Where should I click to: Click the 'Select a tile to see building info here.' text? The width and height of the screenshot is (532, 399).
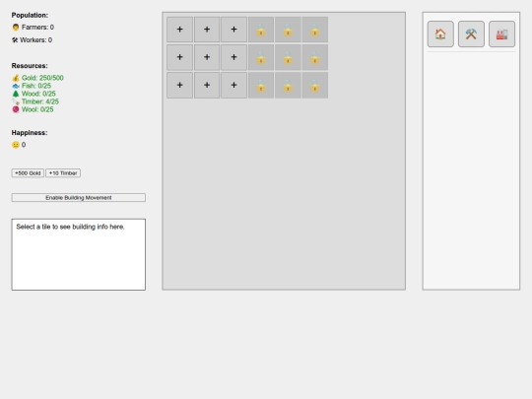click(x=70, y=227)
